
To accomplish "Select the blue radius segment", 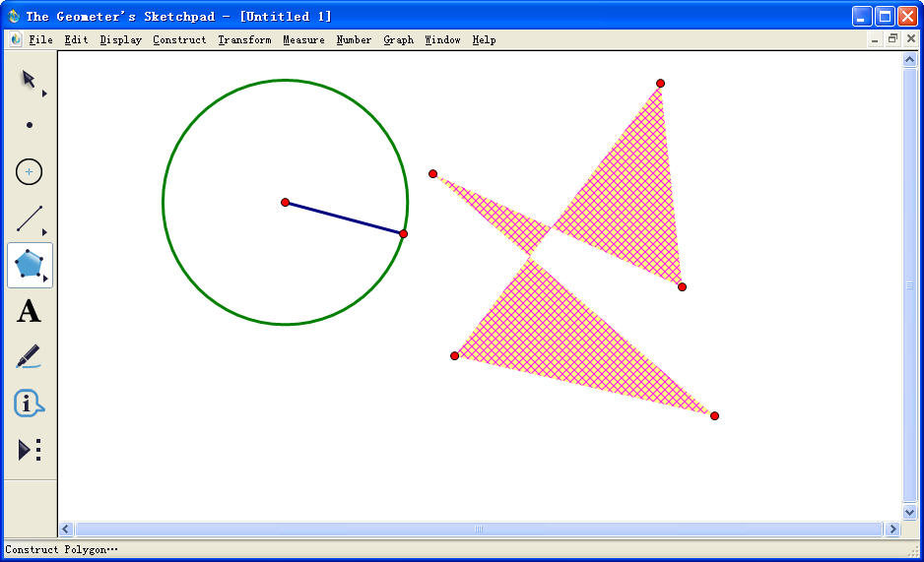I will tap(344, 218).
